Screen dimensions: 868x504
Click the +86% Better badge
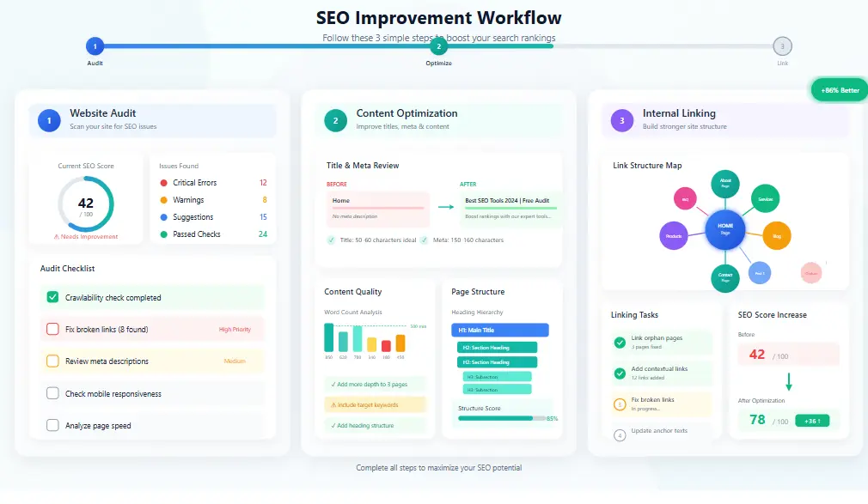coord(839,88)
